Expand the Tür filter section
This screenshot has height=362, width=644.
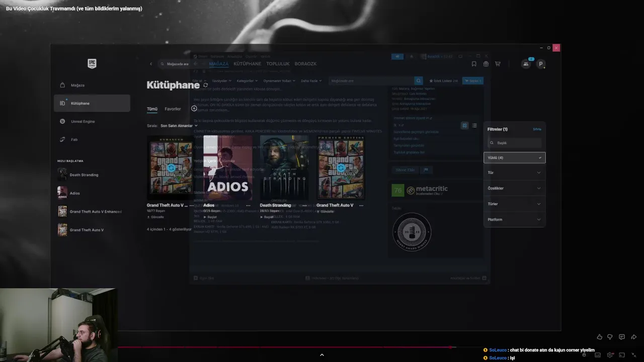tap(514, 172)
